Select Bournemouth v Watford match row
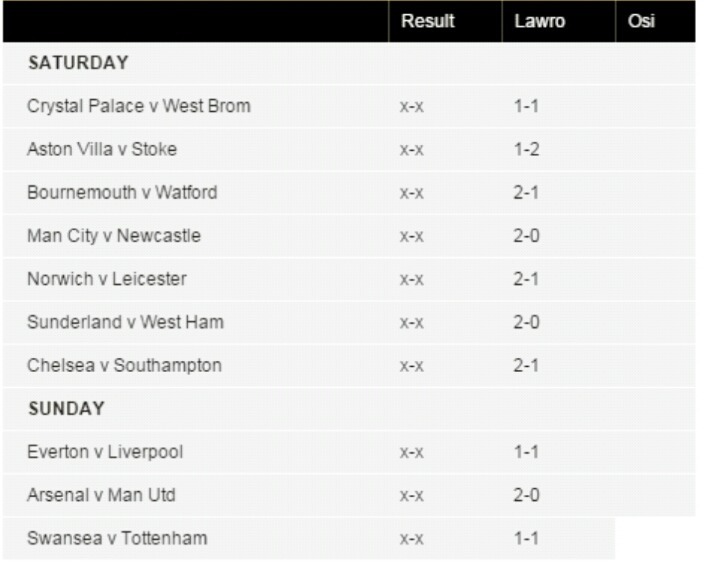The width and height of the screenshot is (720, 564). pos(122,192)
